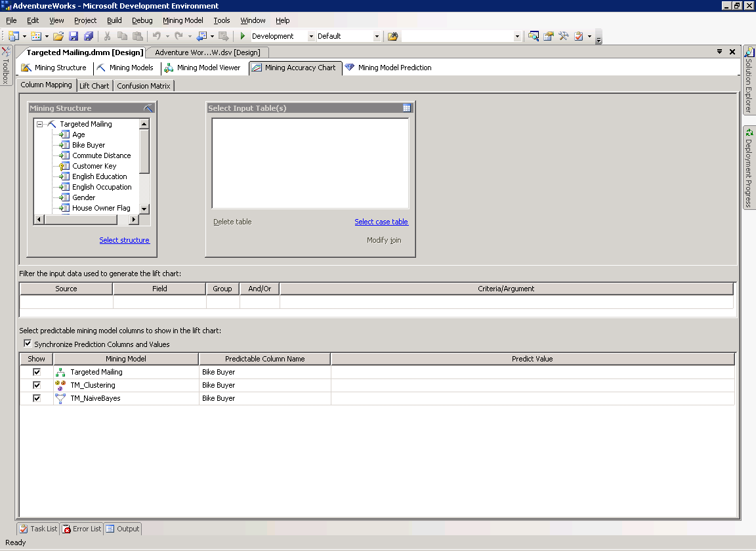Select Bike Buyer in the mining structure tree

tap(89, 145)
